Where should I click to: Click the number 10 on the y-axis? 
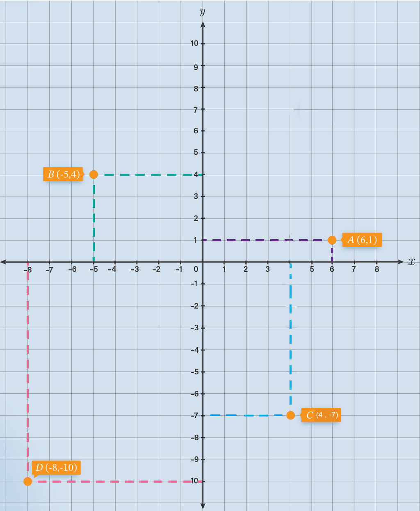(194, 44)
